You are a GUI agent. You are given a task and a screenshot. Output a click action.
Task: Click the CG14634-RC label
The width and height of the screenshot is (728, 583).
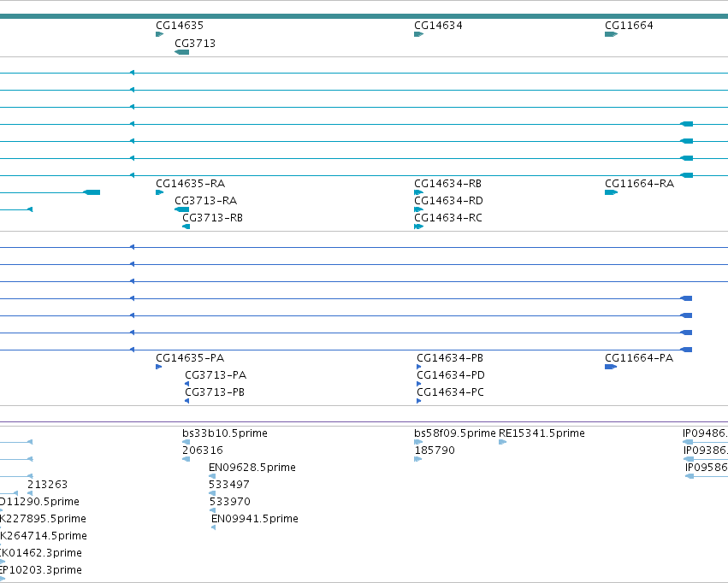click(448, 218)
